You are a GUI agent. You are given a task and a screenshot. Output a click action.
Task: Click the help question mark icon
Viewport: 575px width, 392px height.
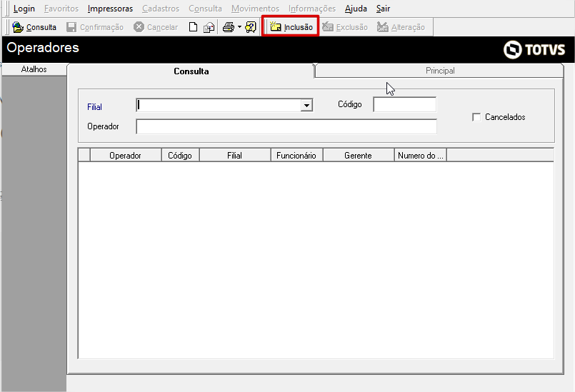251,27
